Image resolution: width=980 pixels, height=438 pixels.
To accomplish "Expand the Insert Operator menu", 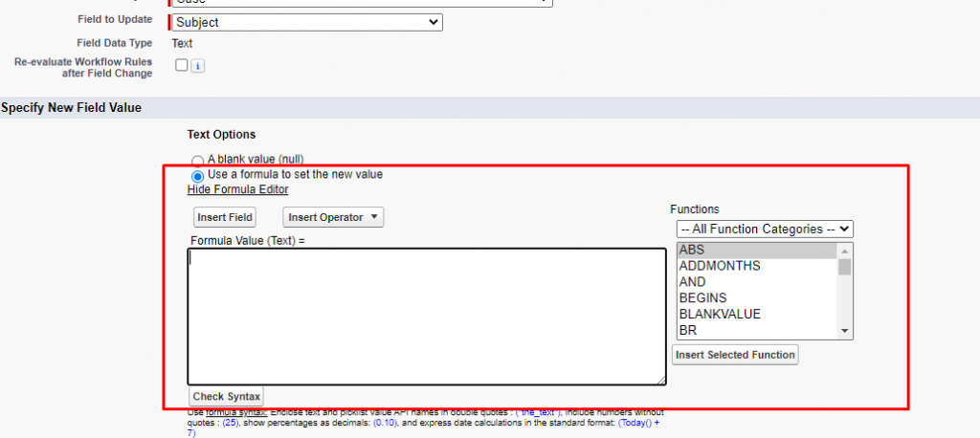I will (333, 217).
